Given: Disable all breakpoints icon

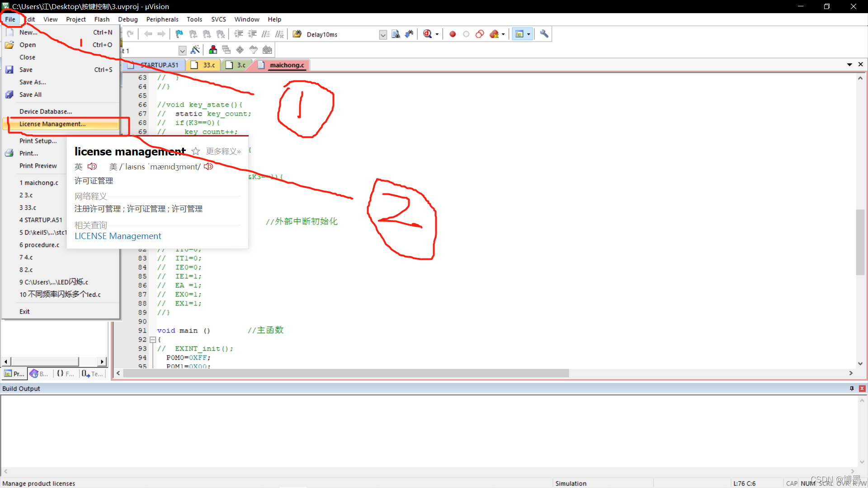Looking at the screenshot, I should (x=480, y=34).
